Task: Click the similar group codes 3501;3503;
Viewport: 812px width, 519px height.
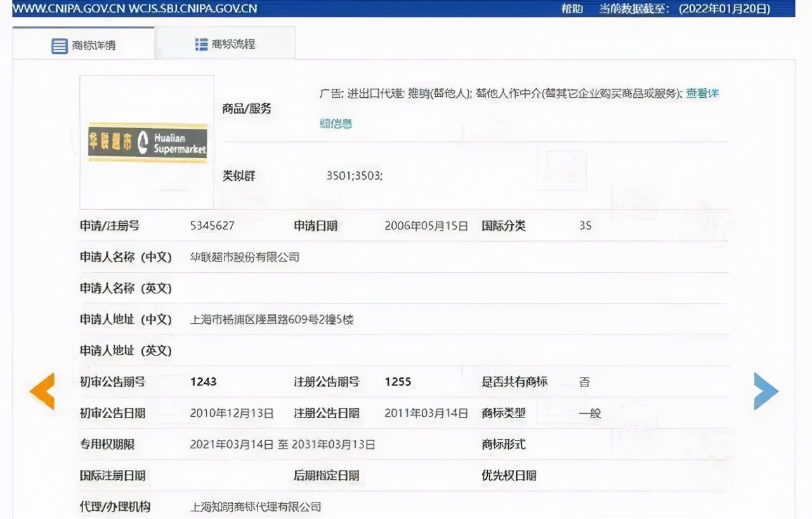Action: coord(355,176)
